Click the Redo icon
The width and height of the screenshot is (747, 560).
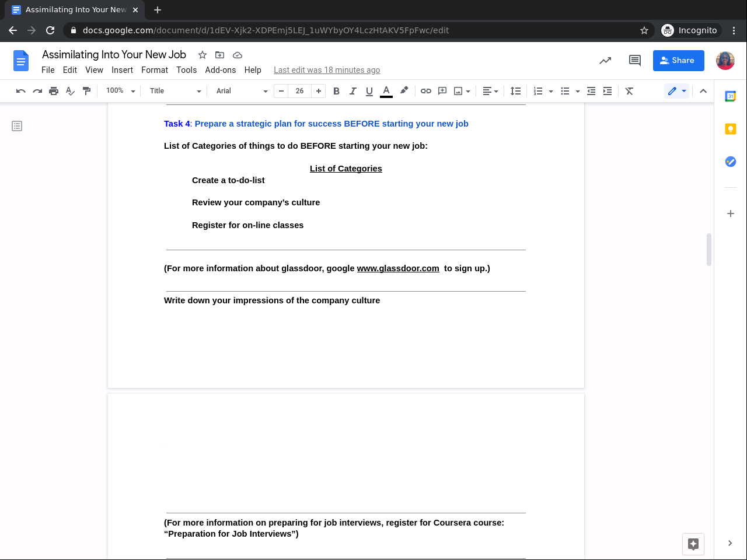pos(37,91)
